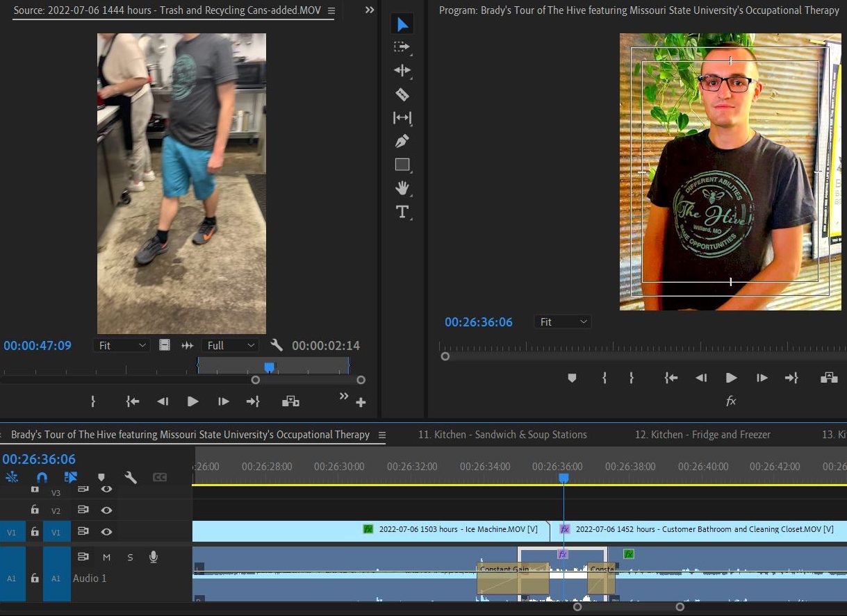Select the Track Select Forward tool
Viewport: 847px width, 616px height.
[402, 47]
